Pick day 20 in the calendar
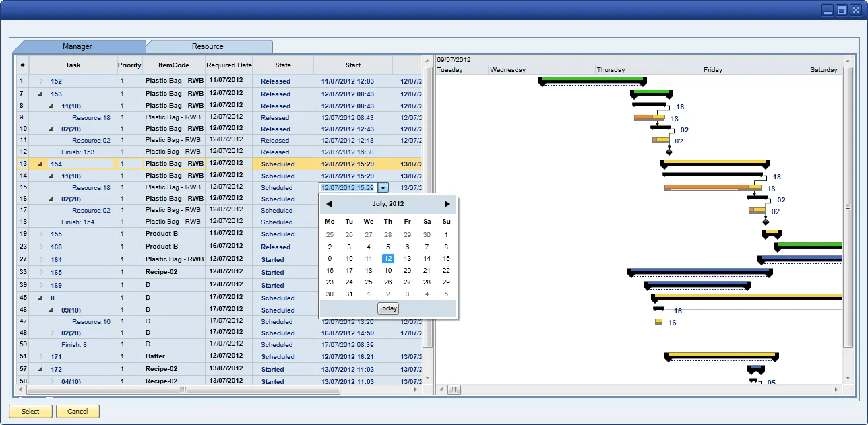This screenshot has height=425, width=868. (407, 270)
